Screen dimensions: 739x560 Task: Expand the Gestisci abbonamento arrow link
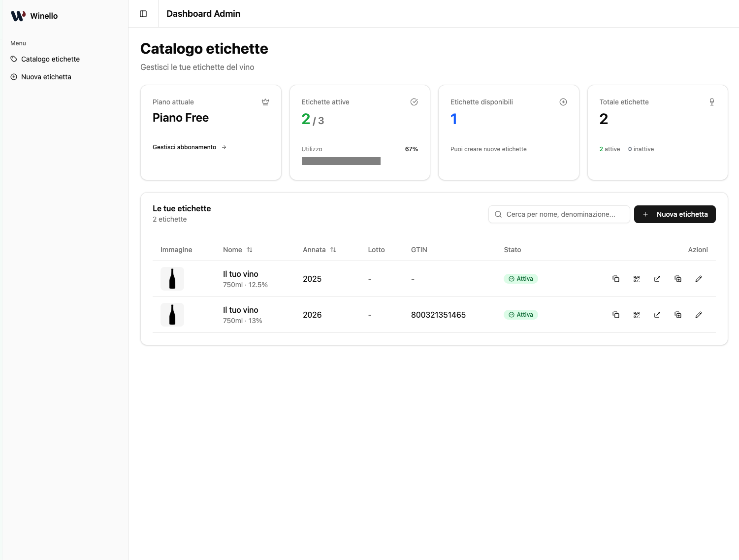[224, 147]
